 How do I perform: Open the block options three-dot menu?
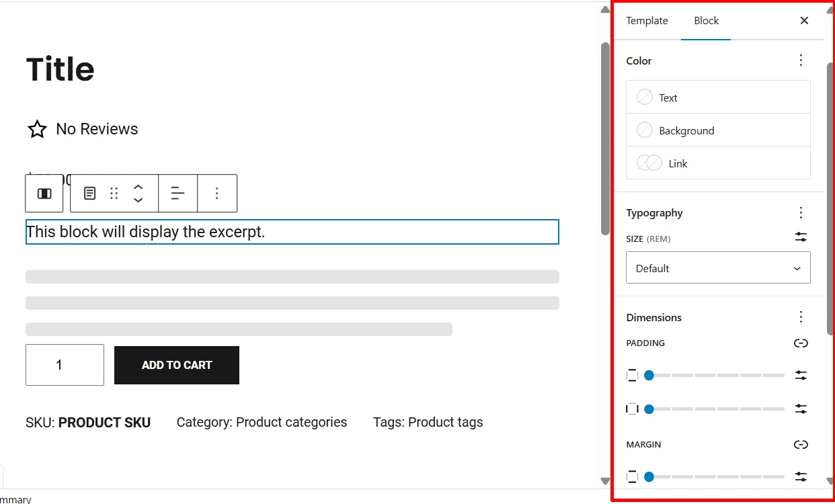[217, 193]
